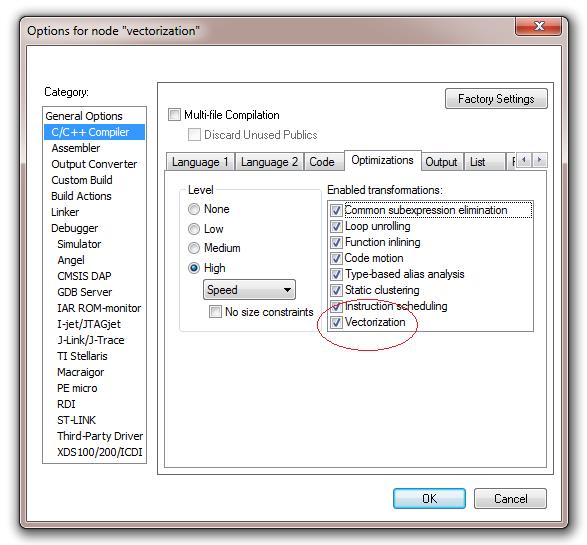Screen dimensions: 587x545
Task: Select IAR ROM-monitor entry
Action: click(x=99, y=308)
